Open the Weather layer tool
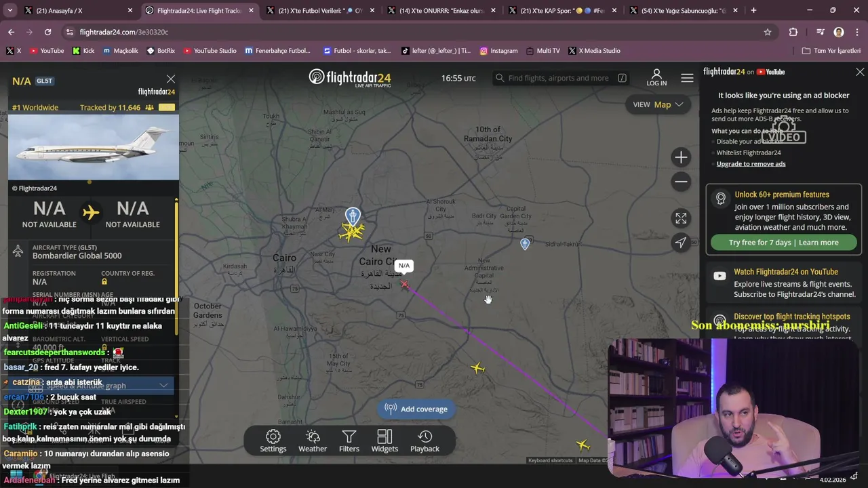 click(x=313, y=441)
